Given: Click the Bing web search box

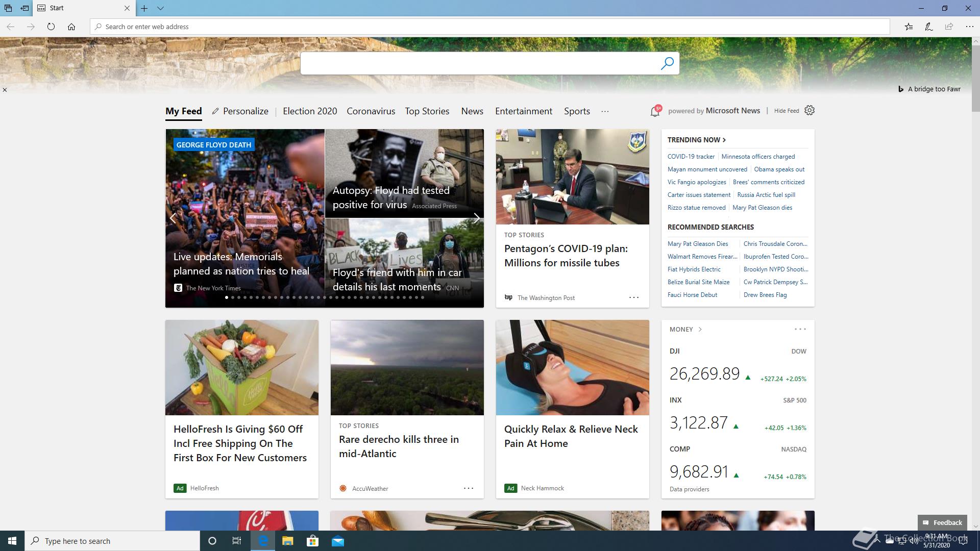Looking at the screenshot, I should 480,63.
